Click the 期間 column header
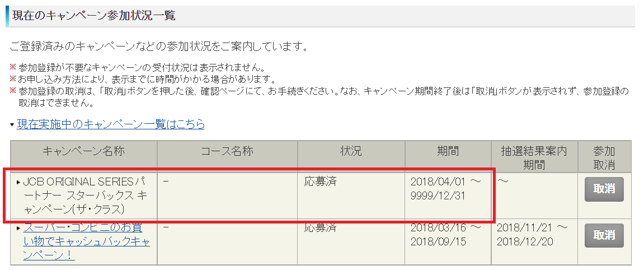This screenshot has height=270, width=644. (x=448, y=151)
